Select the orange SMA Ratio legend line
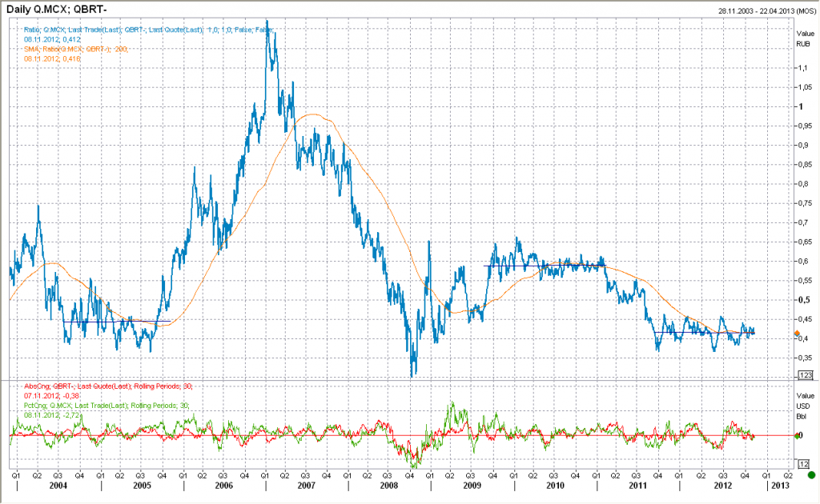820x504 pixels. 76,49
